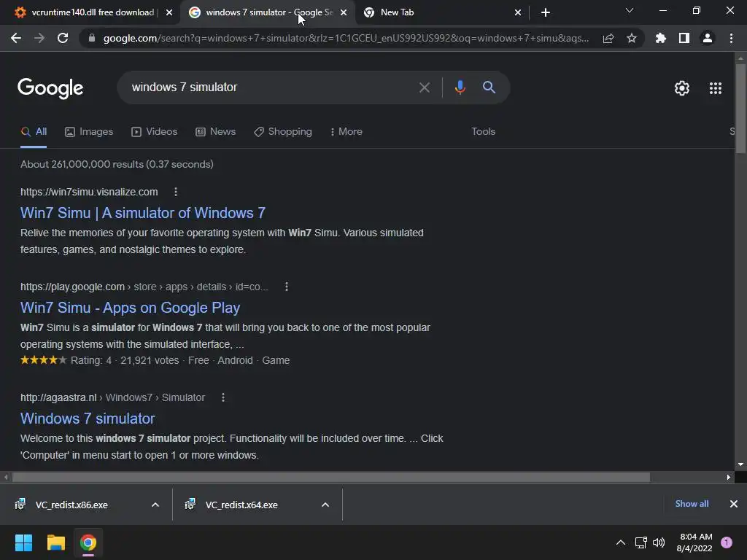Switch to News results
This screenshot has height=560, width=747.
click(216, 131)
